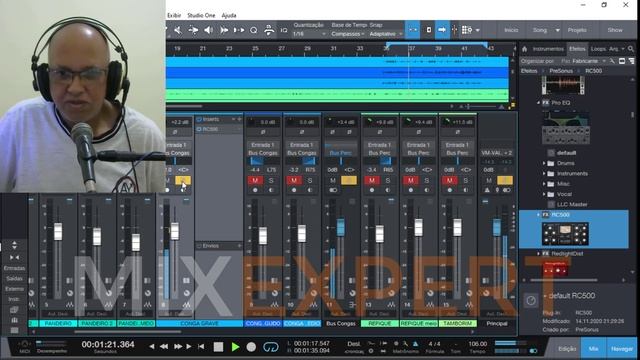Disable solo on CONGA GRAVE channel
The height and width of the screenshot is (360, 640).
(182, 180)
